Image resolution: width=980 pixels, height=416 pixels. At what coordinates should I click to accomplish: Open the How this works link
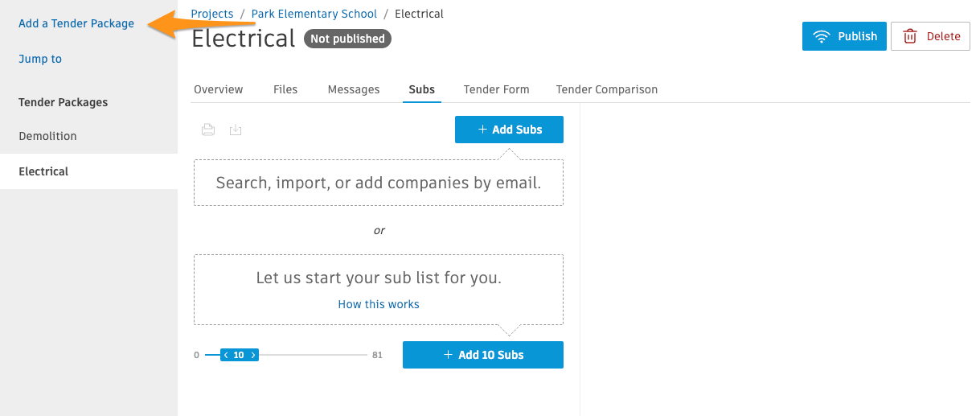coord(379,304)
